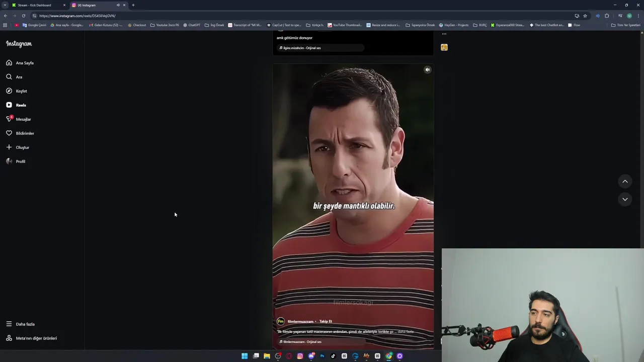
Task: Open the BURÇ bookmark folder
Action: click(480, 25)
